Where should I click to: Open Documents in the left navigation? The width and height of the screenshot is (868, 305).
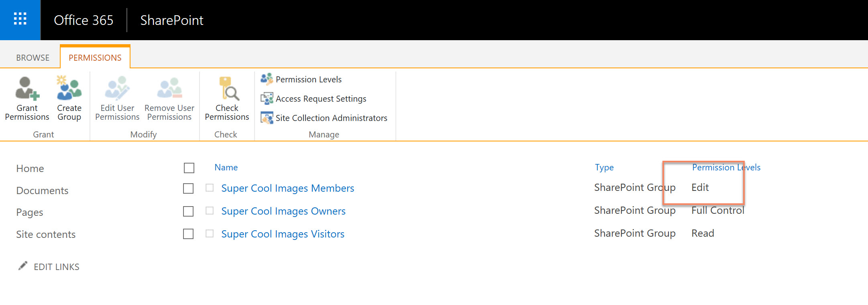click(x=42, y=190)
